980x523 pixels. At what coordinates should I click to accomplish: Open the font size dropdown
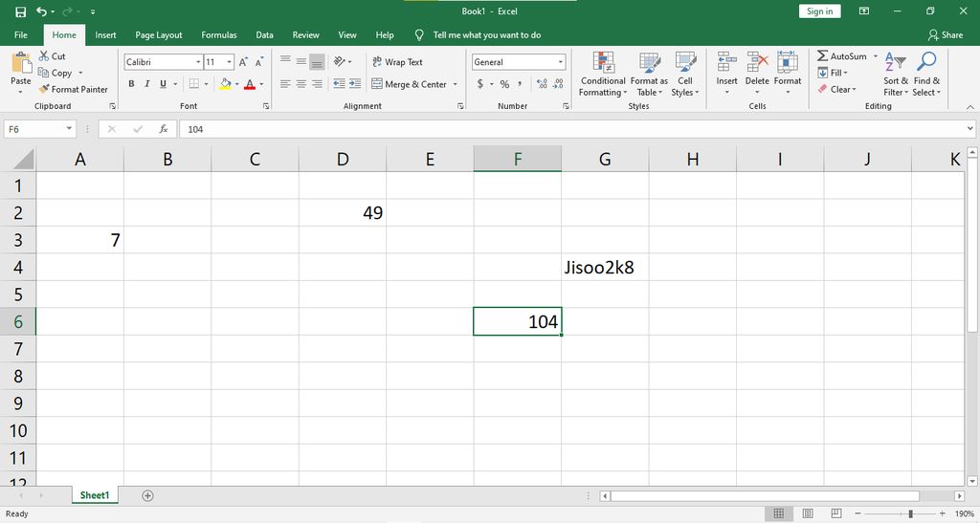coord(230,62)
